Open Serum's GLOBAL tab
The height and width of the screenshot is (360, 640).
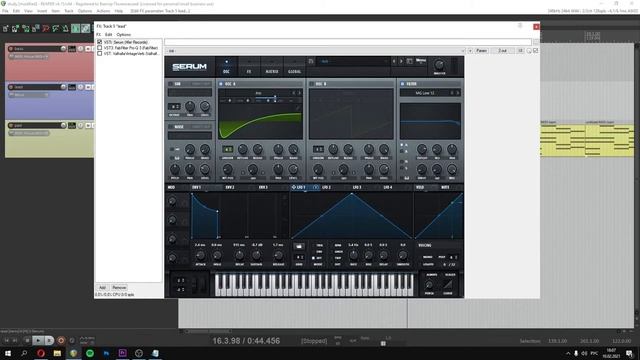pyautogui.click(x=294, y=67)
